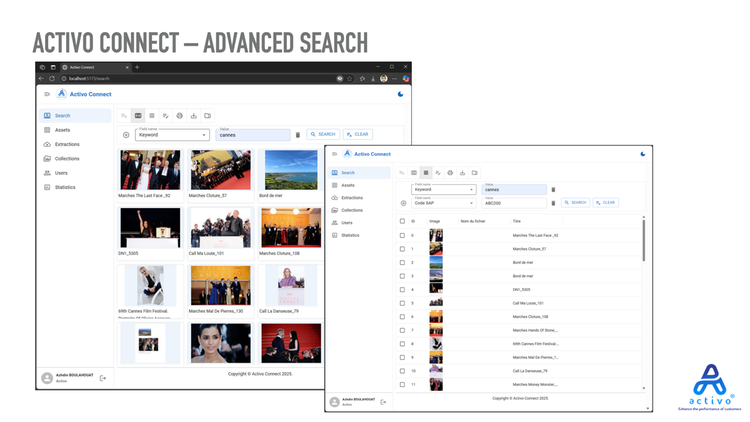Click the table vertical scrollbar in list-view window
The image size is (750, 422).
(643, 239)
